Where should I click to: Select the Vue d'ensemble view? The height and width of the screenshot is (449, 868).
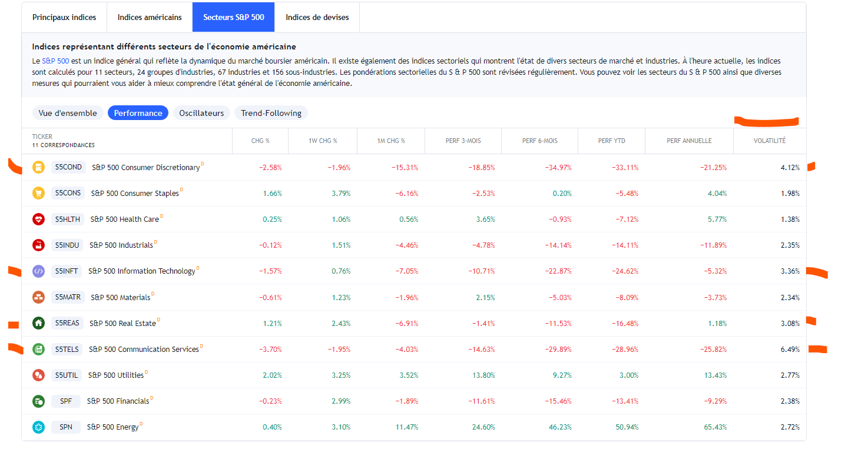pos(68,113)
